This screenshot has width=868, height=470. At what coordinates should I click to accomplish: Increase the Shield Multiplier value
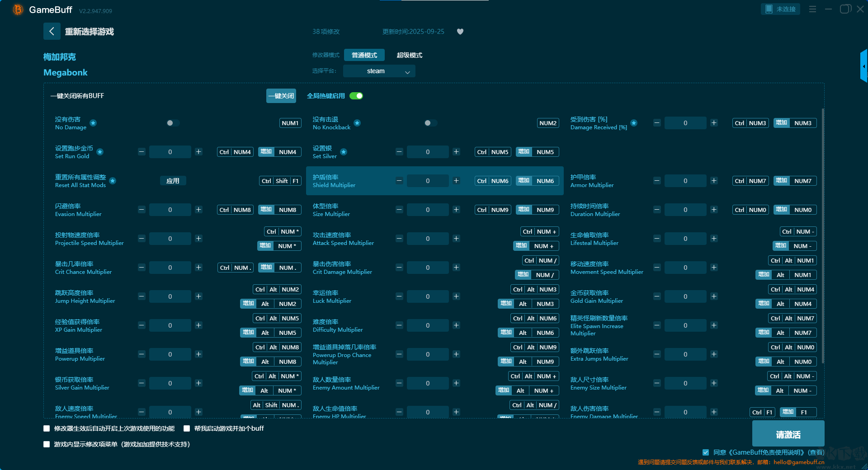[456, 181]
